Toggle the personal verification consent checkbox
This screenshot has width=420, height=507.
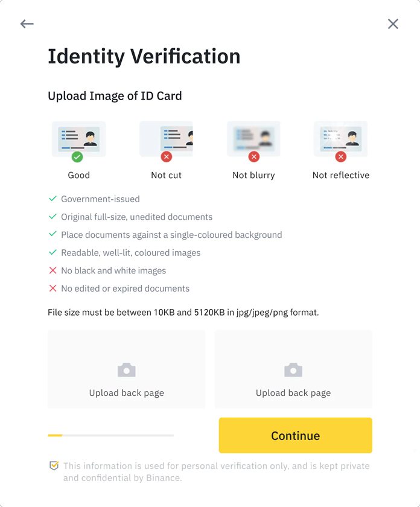(54, 466)
